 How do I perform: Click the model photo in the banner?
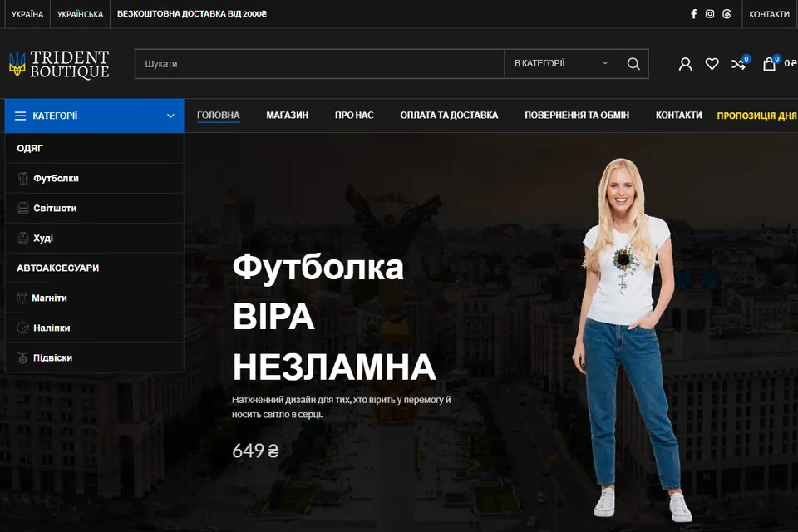[631, 340]
